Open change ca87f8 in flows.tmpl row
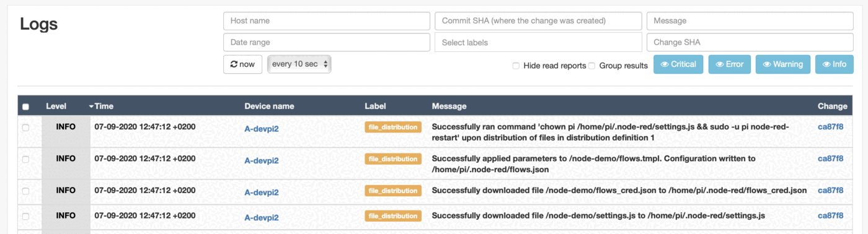The width and height of the screenshot is (868, 234). 830,158
